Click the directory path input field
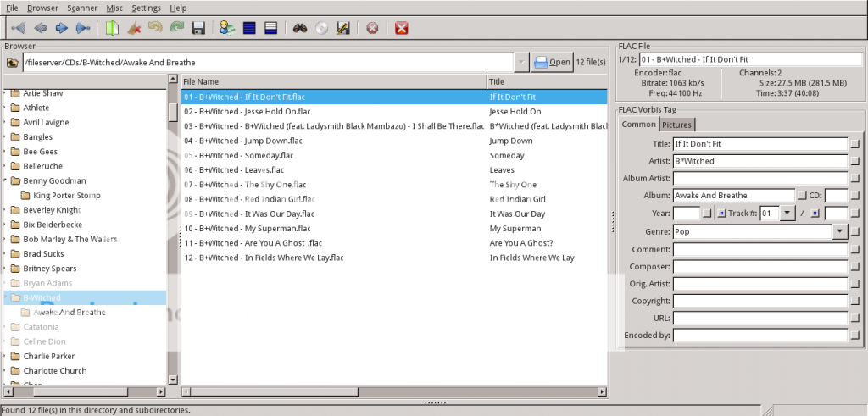This screenshot has height=416, width=868. coord(268,63)
